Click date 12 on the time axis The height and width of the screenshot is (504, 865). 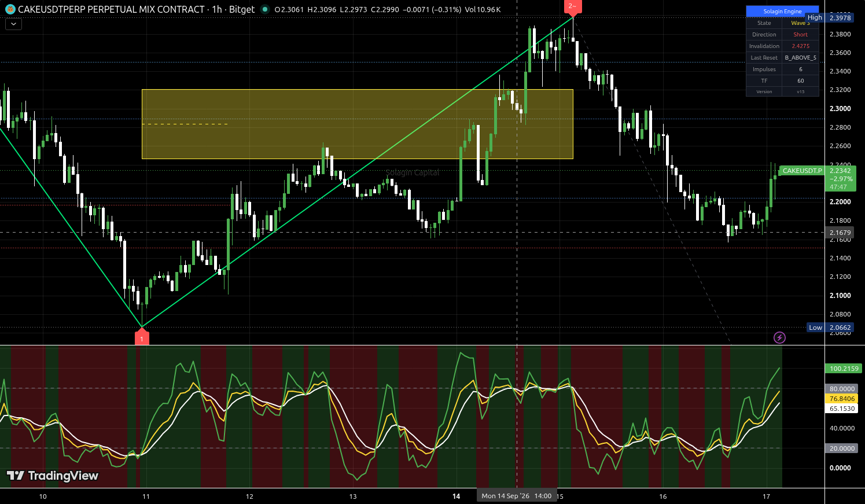249,496
